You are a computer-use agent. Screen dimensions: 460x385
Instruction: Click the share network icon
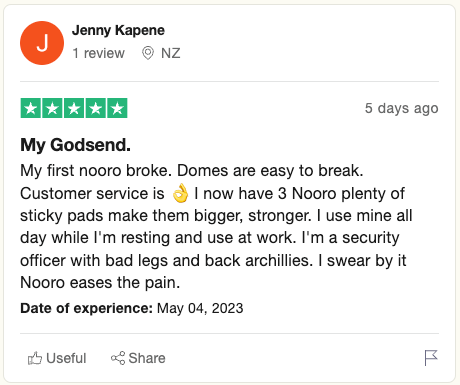tap(118, 358)
